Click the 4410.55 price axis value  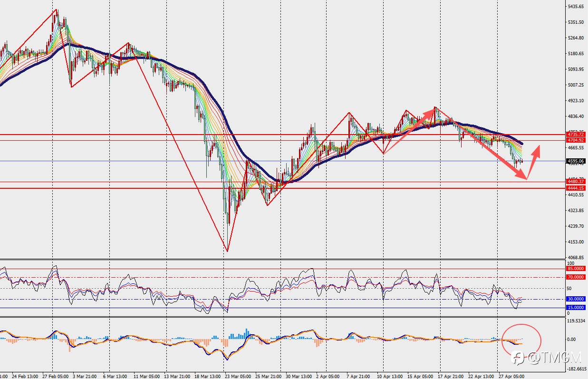[x=576, y=195]
